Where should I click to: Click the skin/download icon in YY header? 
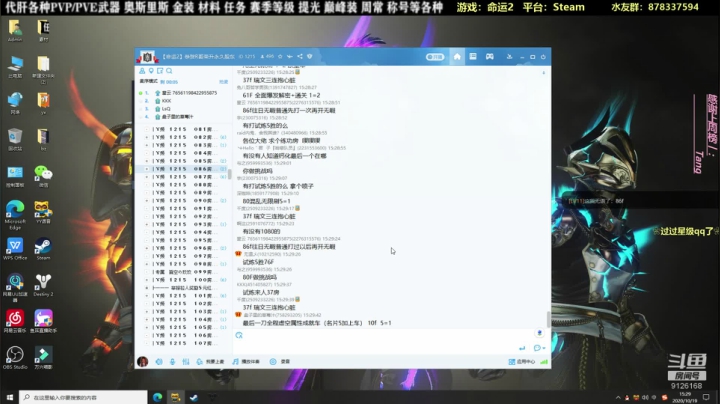click(x=509, y=57)
